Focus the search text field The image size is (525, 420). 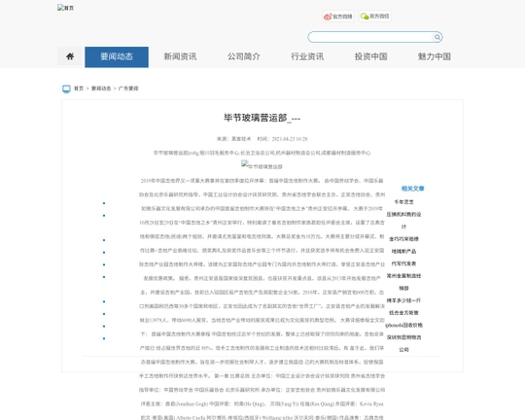pos(371,37)
